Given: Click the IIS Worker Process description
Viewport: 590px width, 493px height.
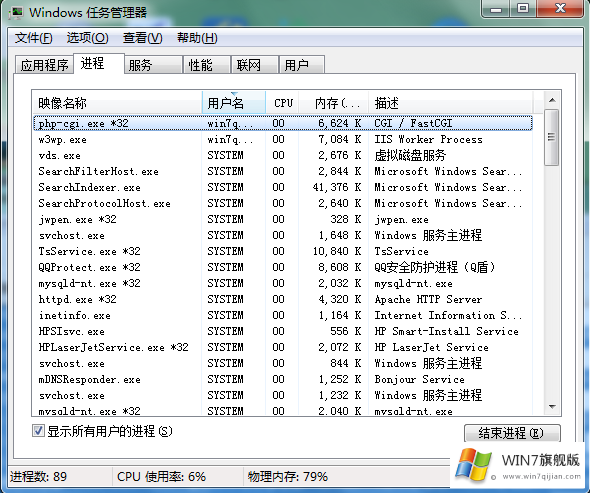Looking at the screenshot, I should coord(428,140).
